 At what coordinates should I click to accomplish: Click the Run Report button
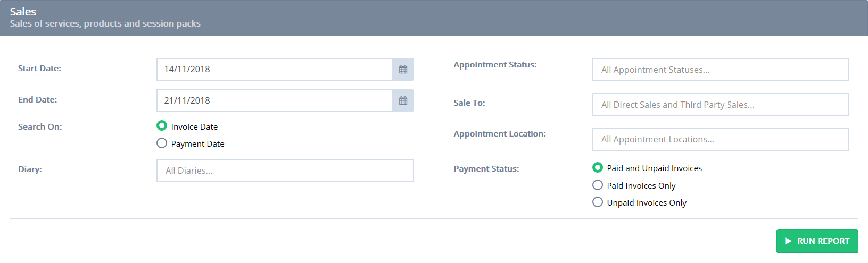pyautogui.click(x=817, y=241)
